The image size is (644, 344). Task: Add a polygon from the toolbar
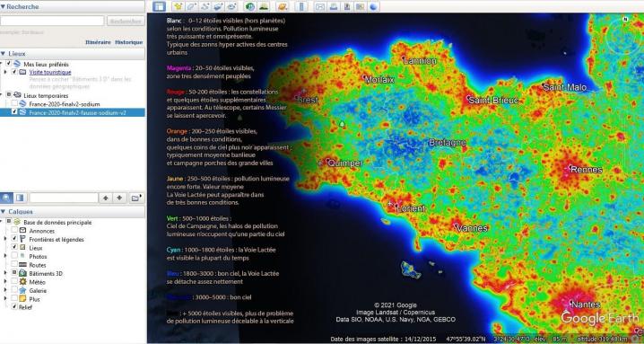191,6
